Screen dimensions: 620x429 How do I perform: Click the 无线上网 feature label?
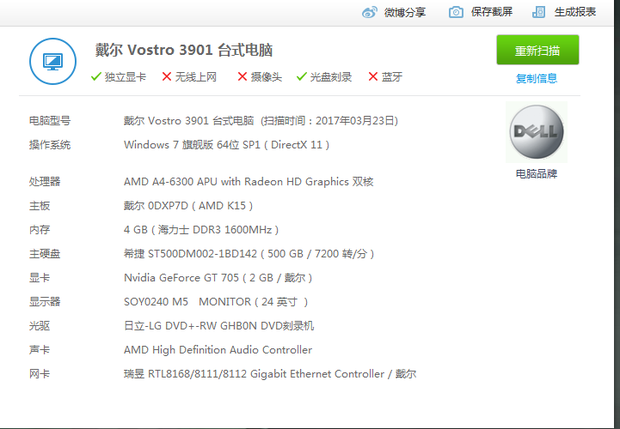click(x=196, y=77)
